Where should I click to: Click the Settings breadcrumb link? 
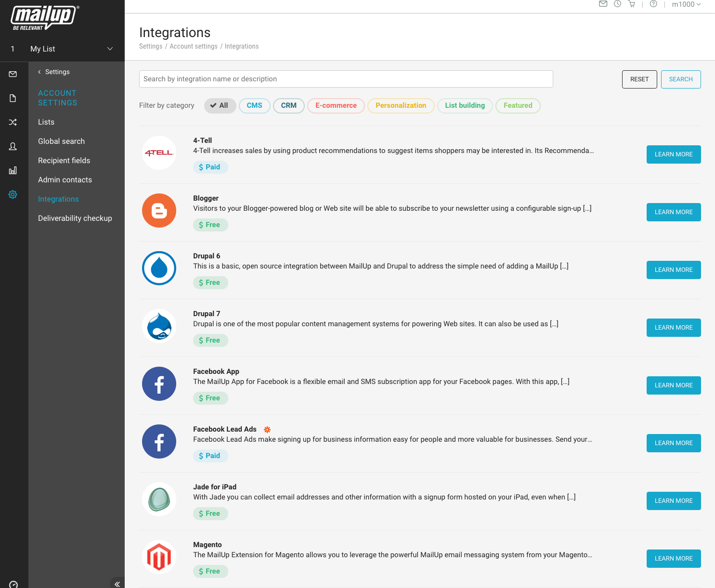pyautogui.click(x=151, y=46)
